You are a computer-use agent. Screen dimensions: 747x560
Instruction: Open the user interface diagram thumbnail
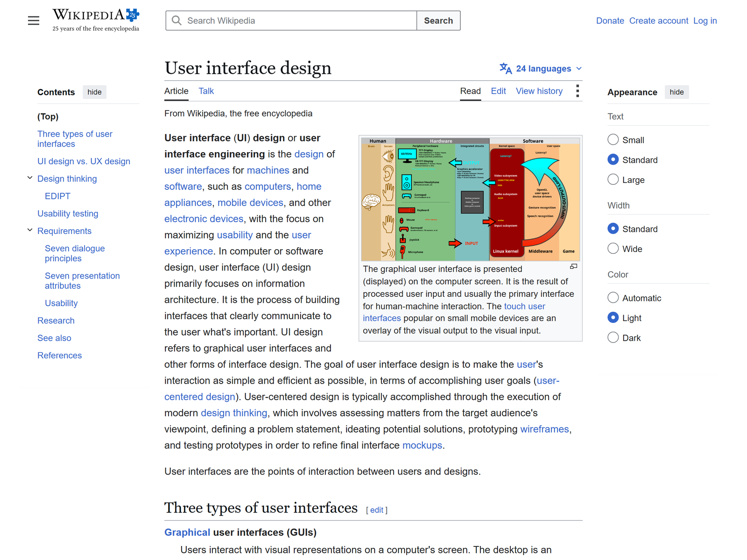[x=470, y=199]
